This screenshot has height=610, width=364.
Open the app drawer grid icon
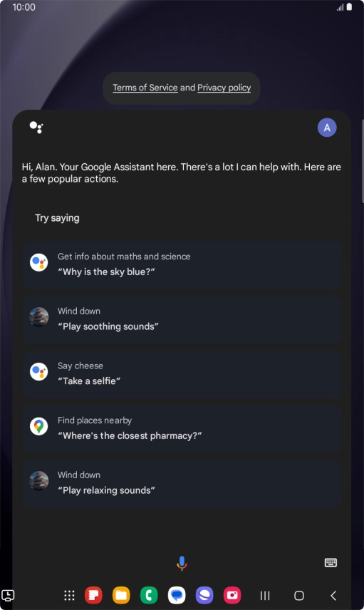pyautogui.click(x=69, y=595)
